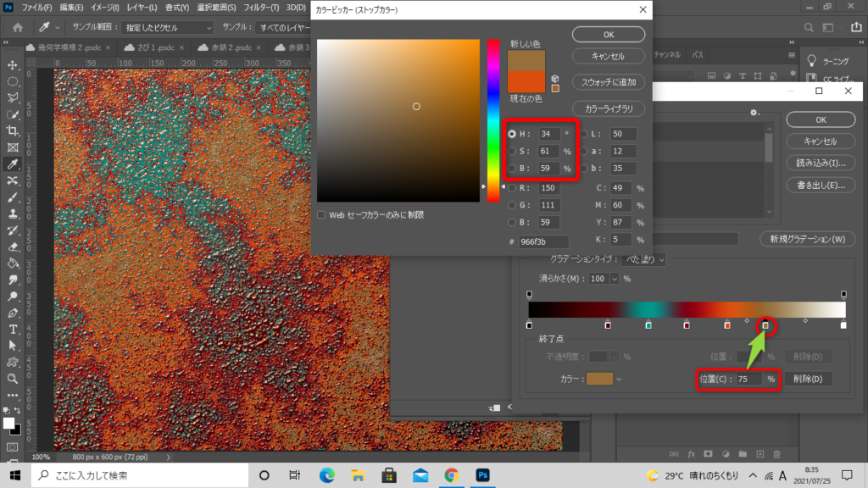Click the vertical hue slider strip

pyautogui.click(x=493, y=120)
